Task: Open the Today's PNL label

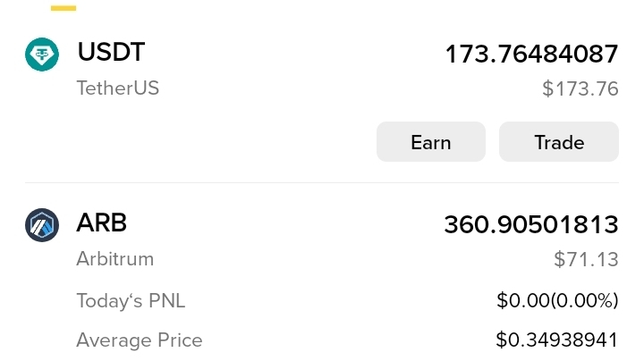Action: pyautogui.click(x=131, y=301)
